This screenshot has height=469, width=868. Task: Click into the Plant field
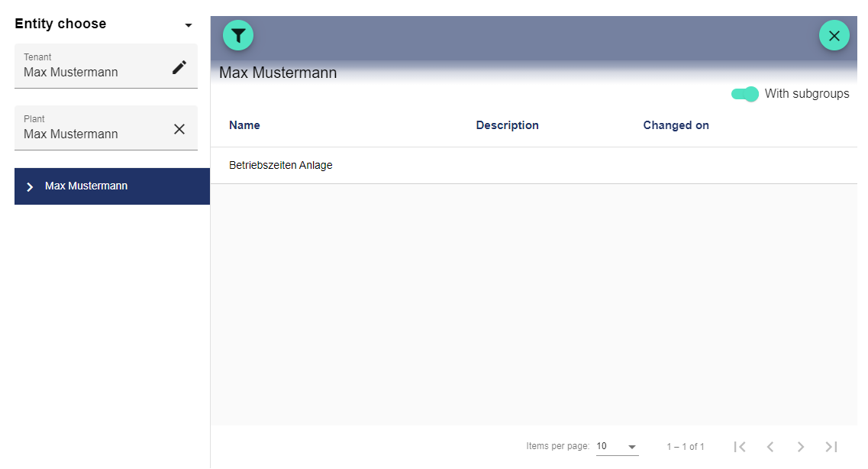click(92, 134)
